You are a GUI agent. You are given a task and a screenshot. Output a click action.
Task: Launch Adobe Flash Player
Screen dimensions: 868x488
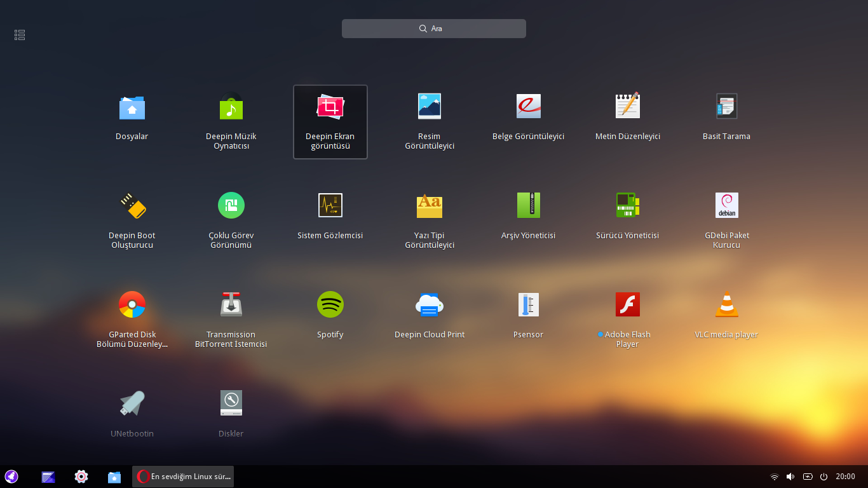pyautogui.click(x=628, y=305)
